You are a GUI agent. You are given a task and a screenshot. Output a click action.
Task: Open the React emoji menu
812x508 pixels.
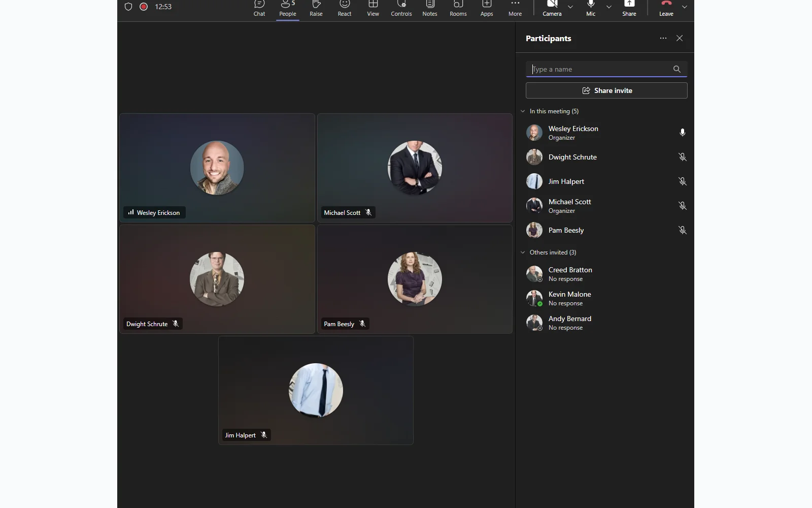(x=345, y=9)
